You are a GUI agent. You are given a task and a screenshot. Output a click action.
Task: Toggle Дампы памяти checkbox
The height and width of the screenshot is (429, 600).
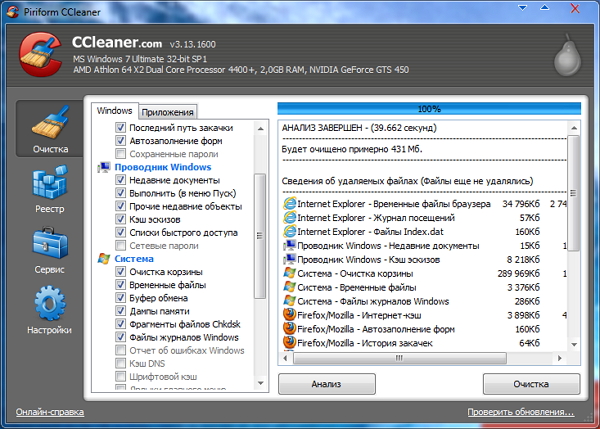tap(121, 311)
